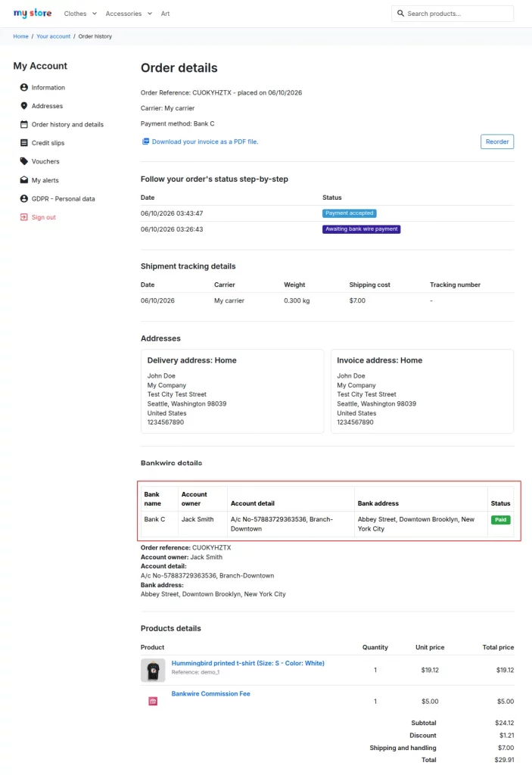Open Bankwire Commission Fee product link
The image size is (532, 775).
[210, 694]
